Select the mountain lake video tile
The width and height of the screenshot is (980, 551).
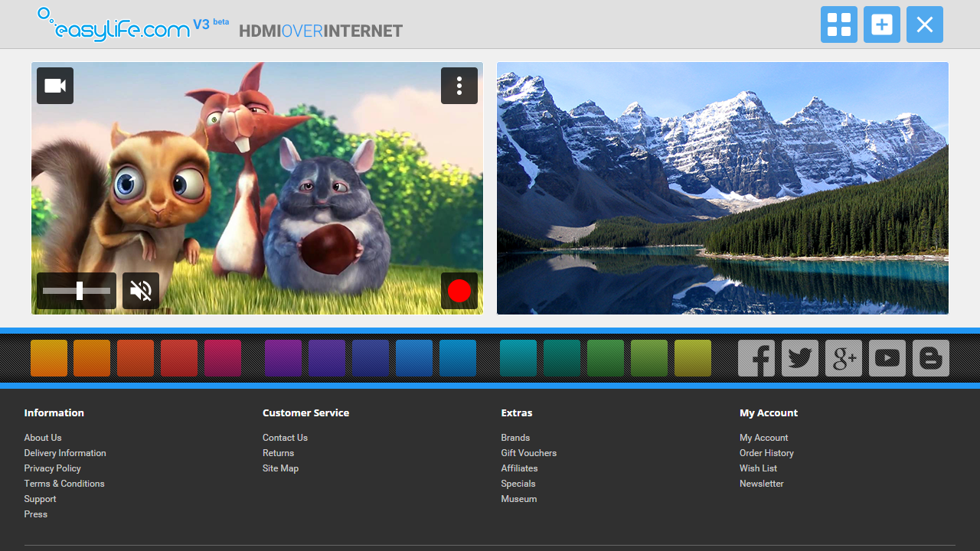[723, 188]
